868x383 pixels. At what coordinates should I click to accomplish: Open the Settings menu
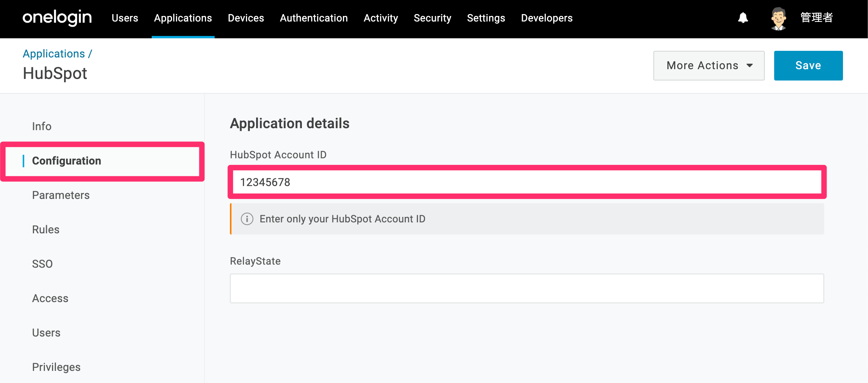pyautogui.click(x=486, y=18)
